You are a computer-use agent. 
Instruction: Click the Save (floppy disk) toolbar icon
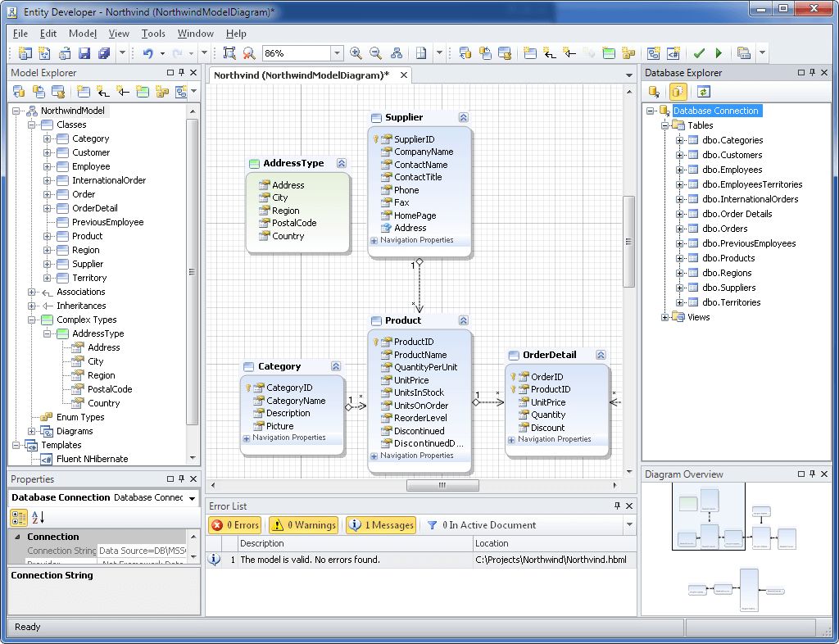pyautogui.click(x=84, y=53)
